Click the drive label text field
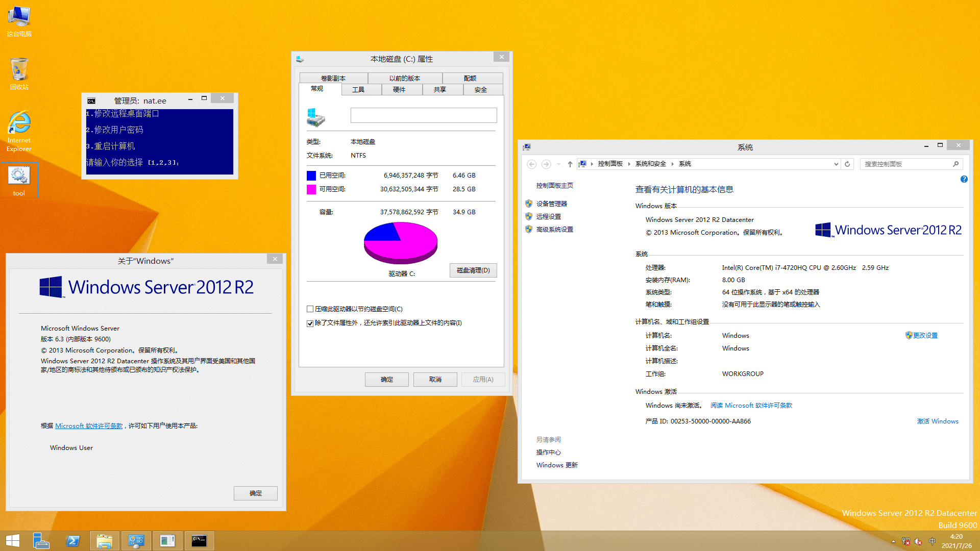Viewport: 980px width, 551px height. (423, 115)
